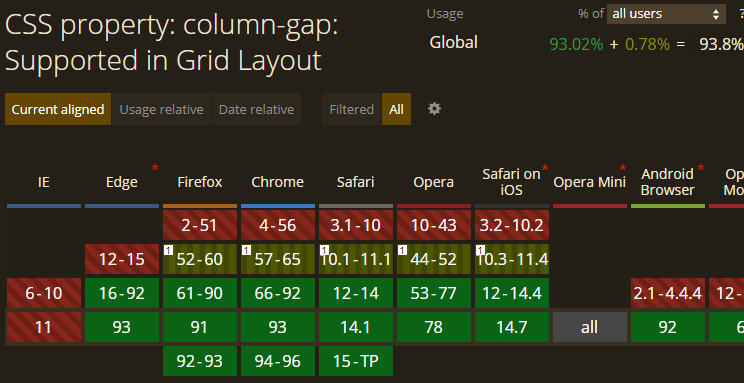Click the 93.8% total usage figure
The image size is (744, 383).
[721, 44]
